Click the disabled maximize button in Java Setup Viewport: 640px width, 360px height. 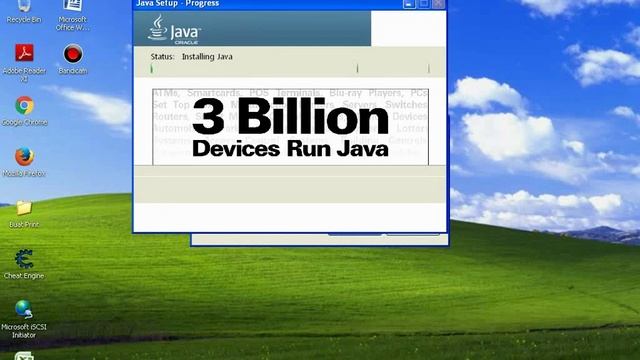point(424,4)
